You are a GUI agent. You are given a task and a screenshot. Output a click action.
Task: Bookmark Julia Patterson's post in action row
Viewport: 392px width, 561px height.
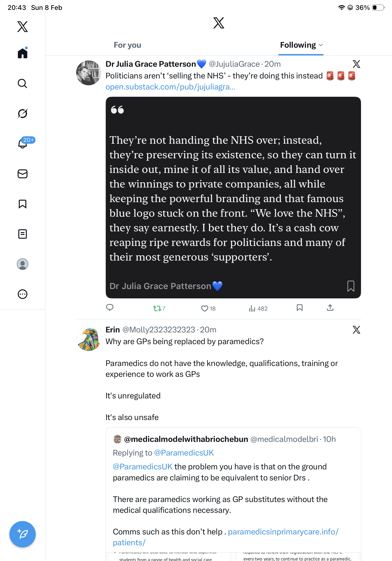click(x=300, y=308)
